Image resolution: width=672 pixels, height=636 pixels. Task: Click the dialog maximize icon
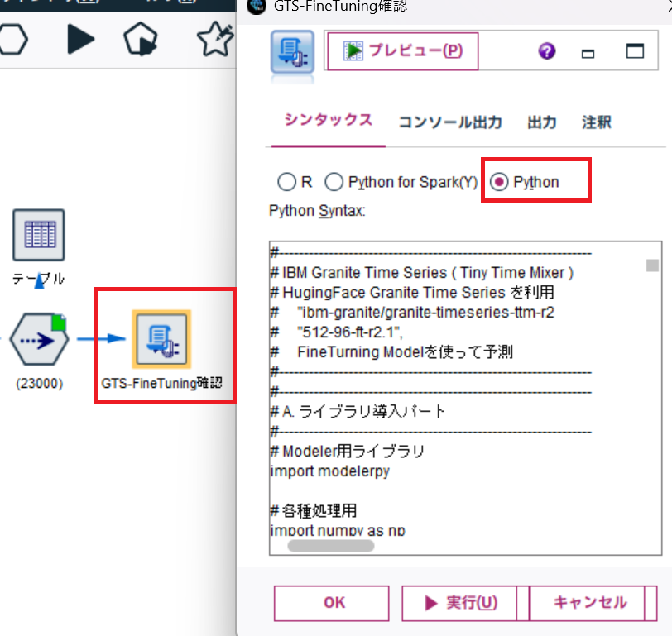pyautogui.click(x=635, y=51)
